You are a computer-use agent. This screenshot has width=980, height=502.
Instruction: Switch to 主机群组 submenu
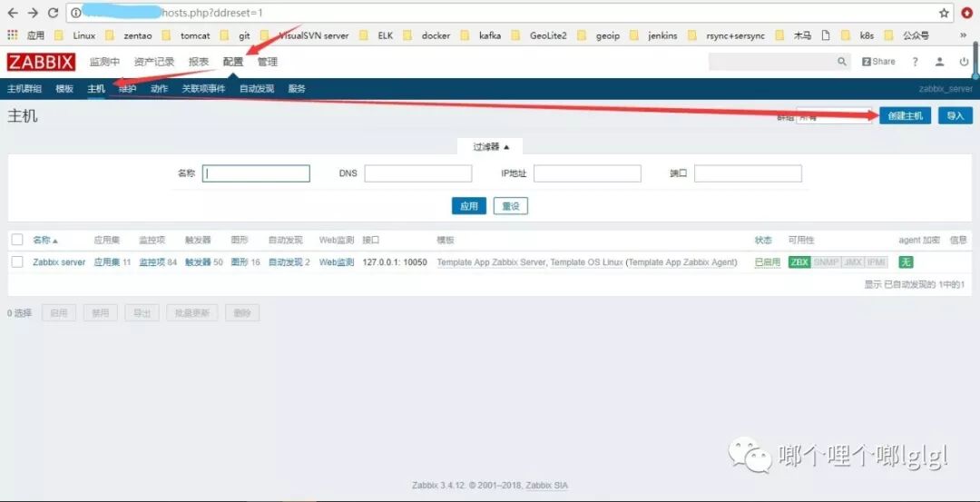coord(24,89)
